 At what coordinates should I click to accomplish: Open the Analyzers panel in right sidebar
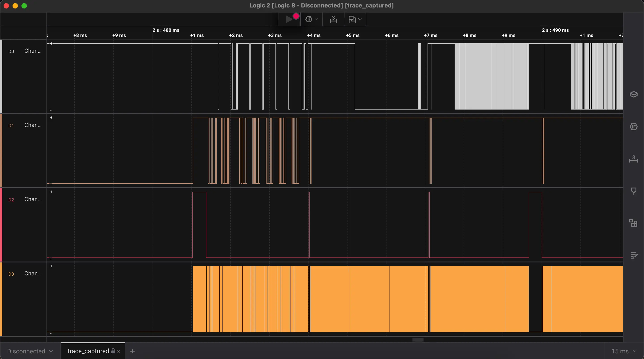(x=633, y=127)
